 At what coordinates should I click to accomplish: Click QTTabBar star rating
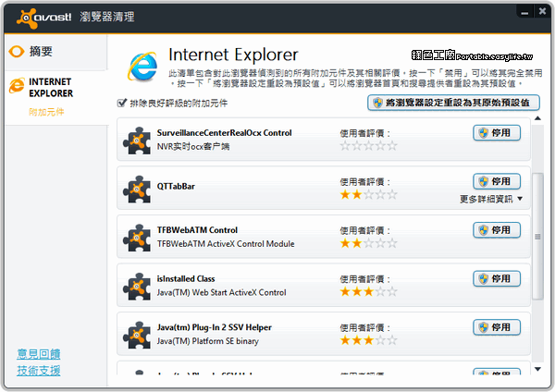(x=368, y=194)
